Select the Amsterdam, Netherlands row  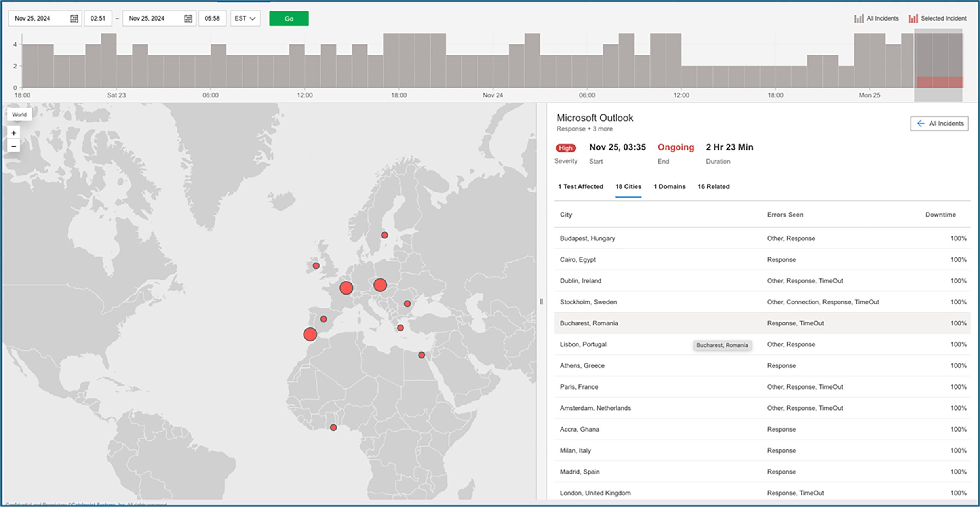[762, 408]
